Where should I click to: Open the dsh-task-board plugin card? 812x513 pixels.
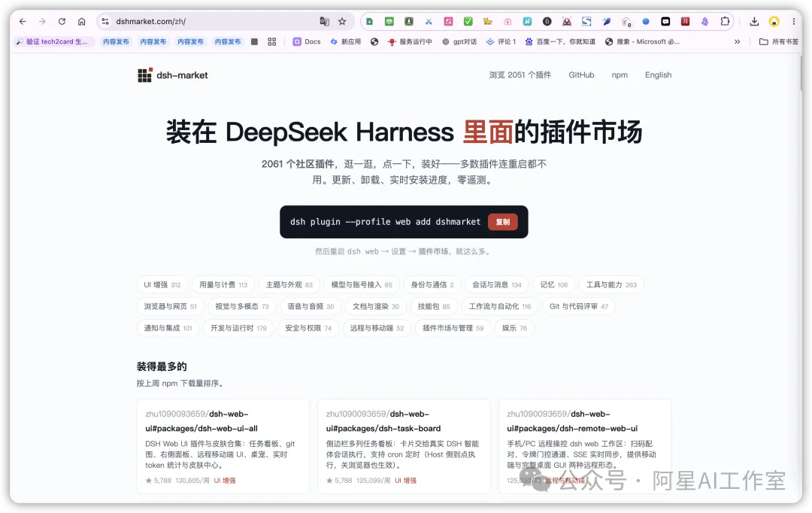pyautogui.click(x=404, y=446)
